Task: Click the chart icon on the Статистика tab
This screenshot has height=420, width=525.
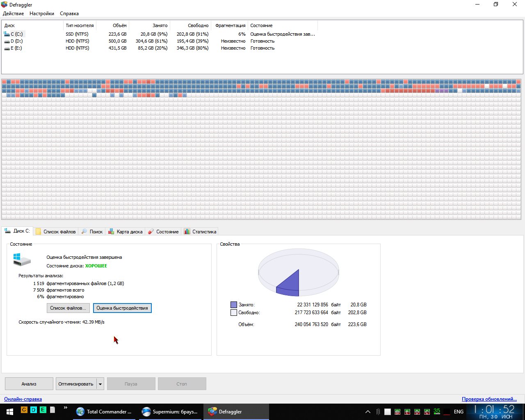Action: pyautogui.click(x=187, y=232)
